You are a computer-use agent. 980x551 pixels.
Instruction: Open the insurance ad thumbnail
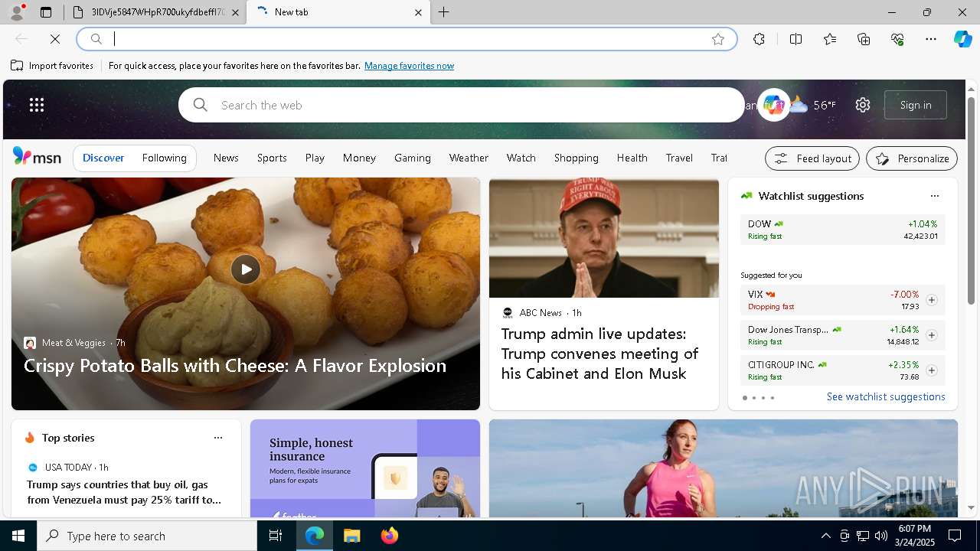pyautogui.click(x=365, y=468)
